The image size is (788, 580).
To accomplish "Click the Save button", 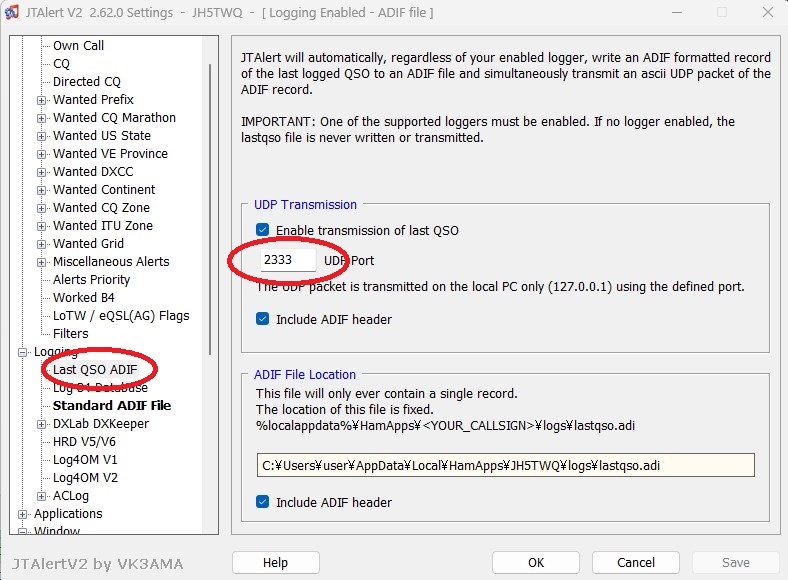I will click(x=736, y=562).
